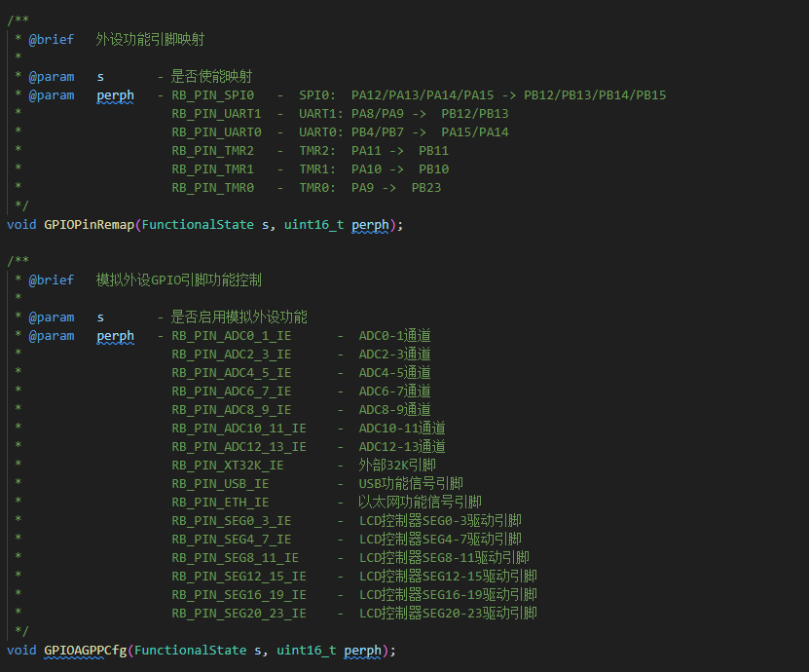Click FunctionalState in the GPIOPinRemap declaration

(x=198, y=224)
